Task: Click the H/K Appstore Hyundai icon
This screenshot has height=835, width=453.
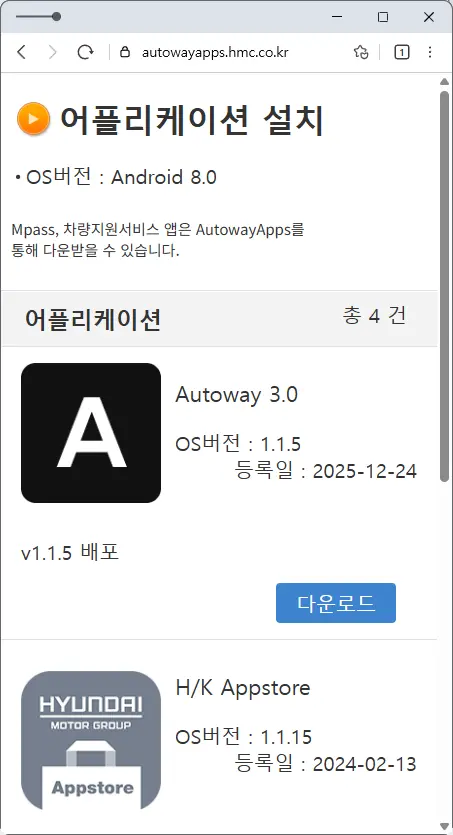Action: tap(91, 741)
